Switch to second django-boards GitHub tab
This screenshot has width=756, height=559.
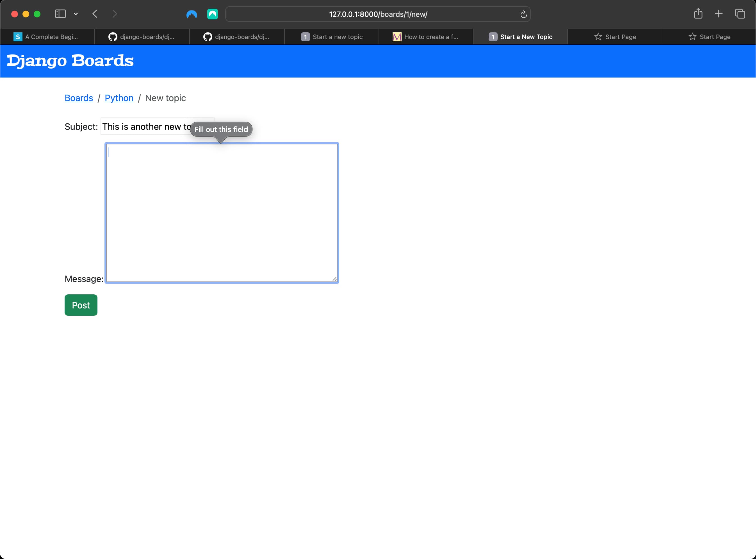(237, 37)
